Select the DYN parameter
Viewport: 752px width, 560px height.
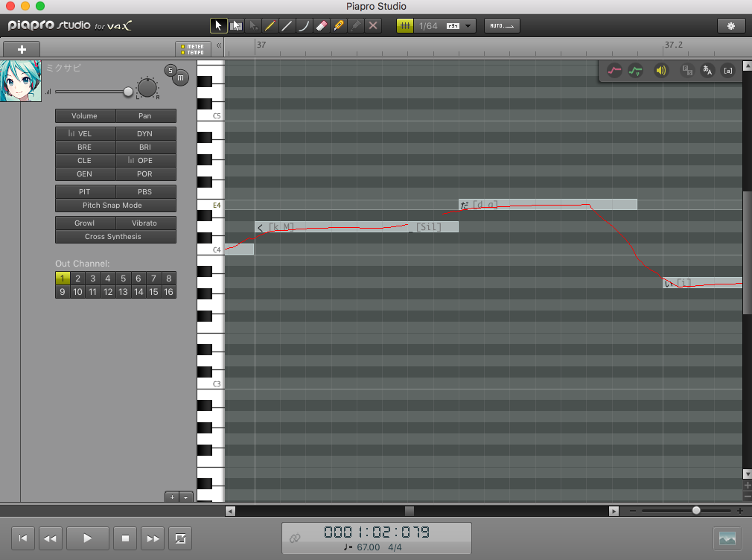coord(145,134)
